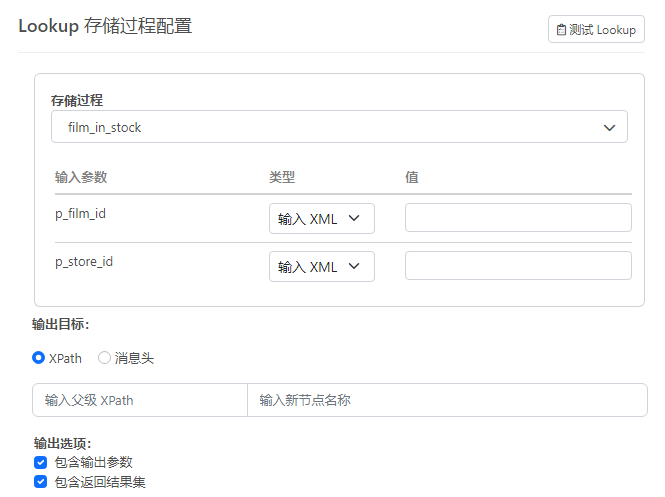
Task: Open the film_in_stock stored procedure dropdown
Action: tap(339, 127)
